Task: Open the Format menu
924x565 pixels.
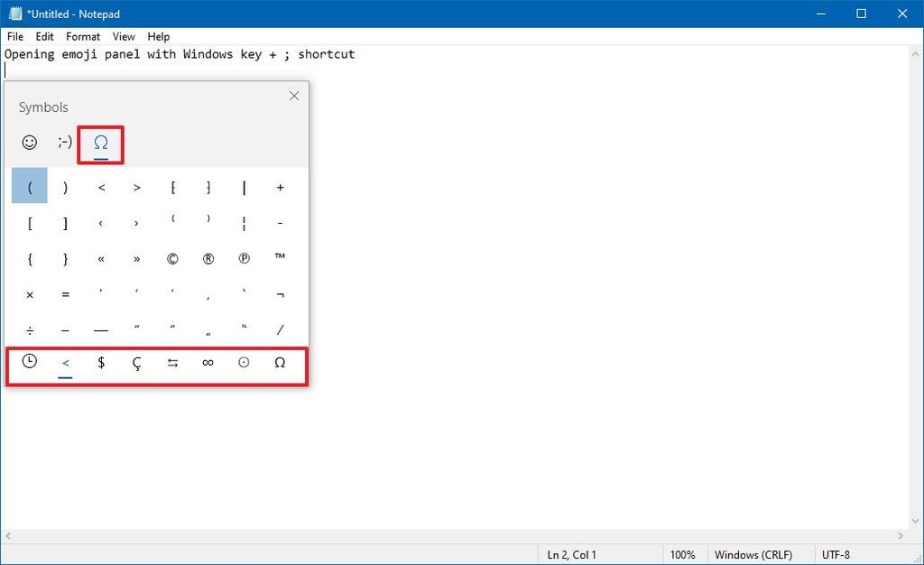Action: pyautogui.click(x=82, y=36)
